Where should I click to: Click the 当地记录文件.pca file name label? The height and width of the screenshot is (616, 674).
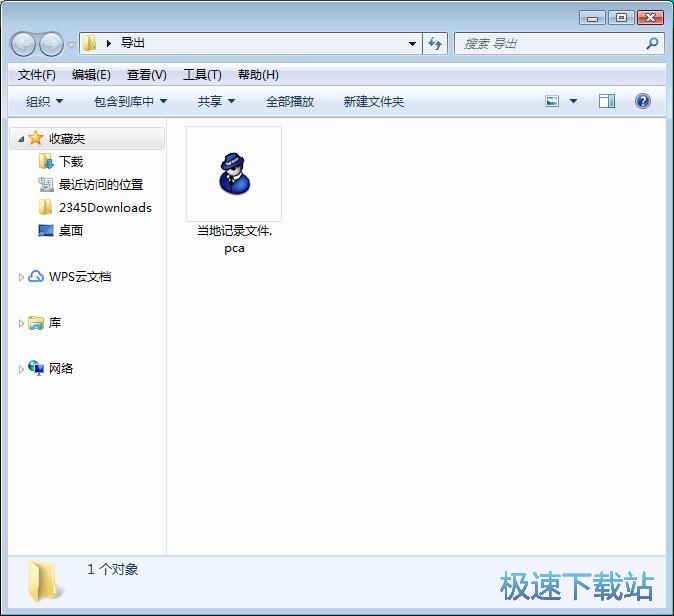pos(234,239)
